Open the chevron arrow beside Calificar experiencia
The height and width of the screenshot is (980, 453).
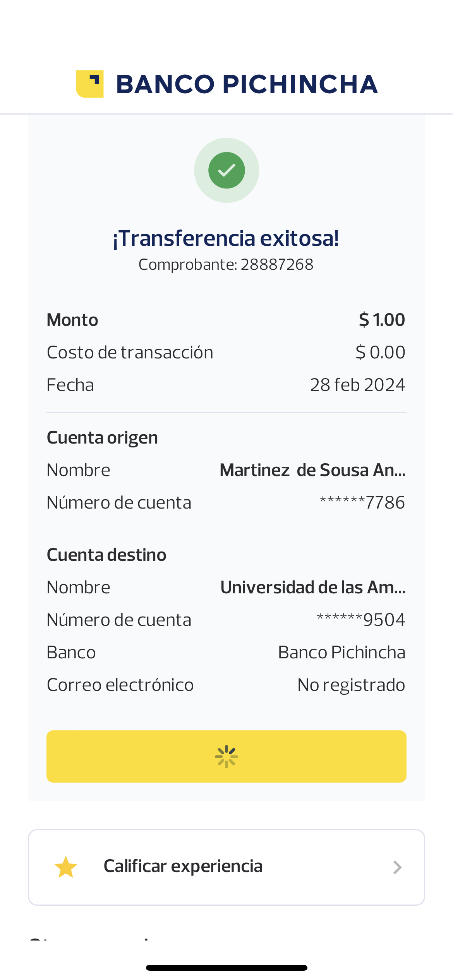pyautogui.click(x=397, y=867)
